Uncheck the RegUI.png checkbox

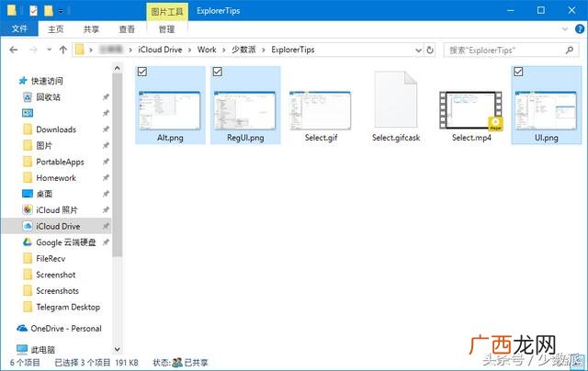[x=218, y=72]
